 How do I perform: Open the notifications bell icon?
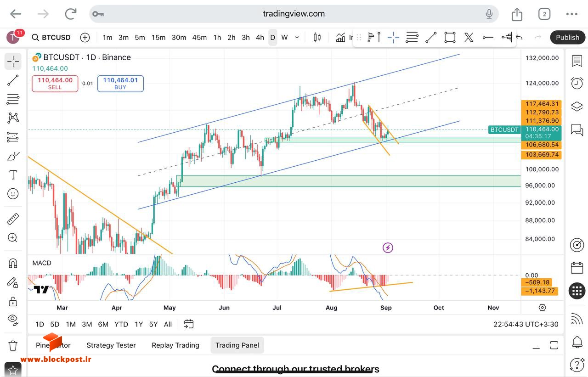click(x=577, y=342)
